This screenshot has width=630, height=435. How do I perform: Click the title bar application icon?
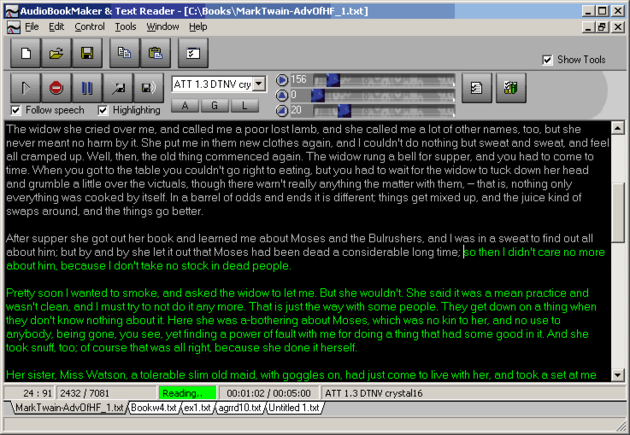(11, 11)
